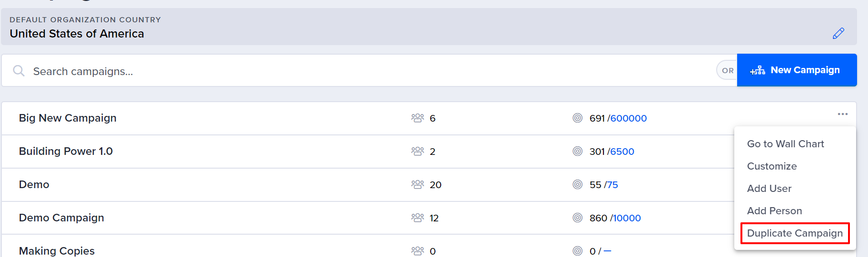
Task: Click the magnifier search icon
Action: (19, 71)
